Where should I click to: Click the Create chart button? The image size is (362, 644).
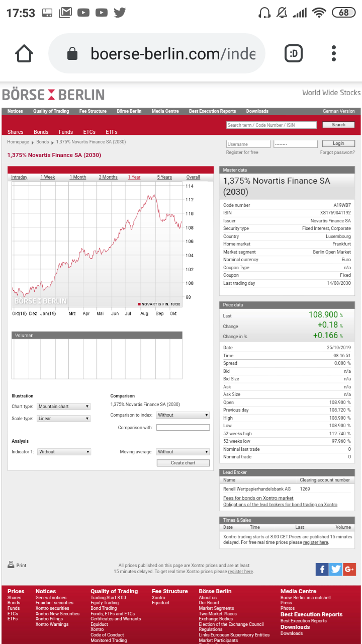(x=183, y=463)
